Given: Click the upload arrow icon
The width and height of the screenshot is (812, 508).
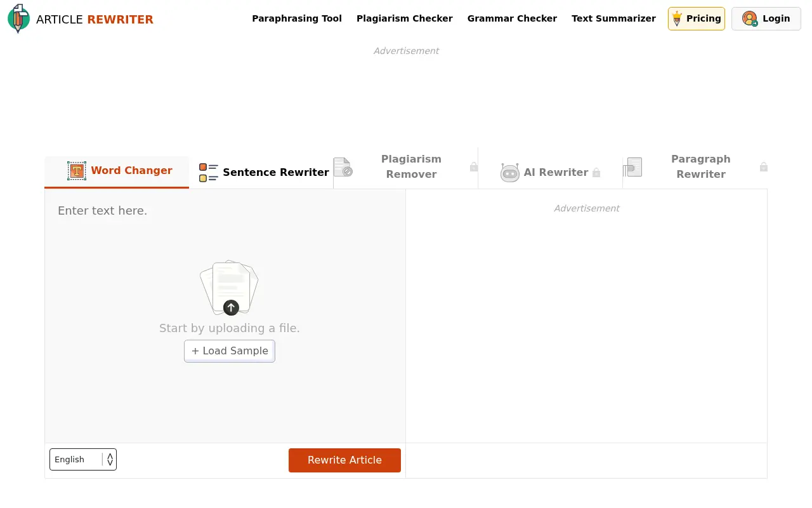Looking at the screenshot, I should pos(231,308).
